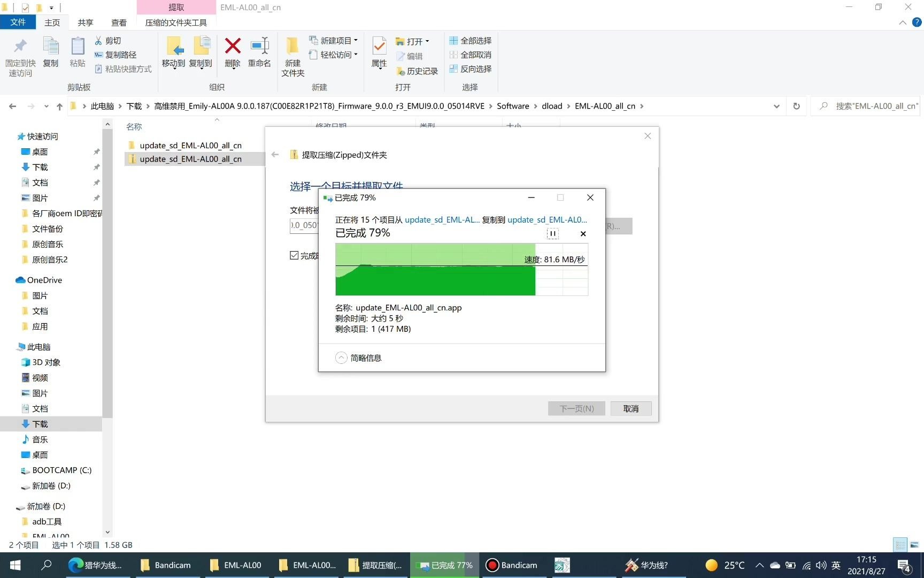Click the Up one level arrow
The height and width of the screenshot is (578, 924).
pyautogui.click(x=59, y=107)
